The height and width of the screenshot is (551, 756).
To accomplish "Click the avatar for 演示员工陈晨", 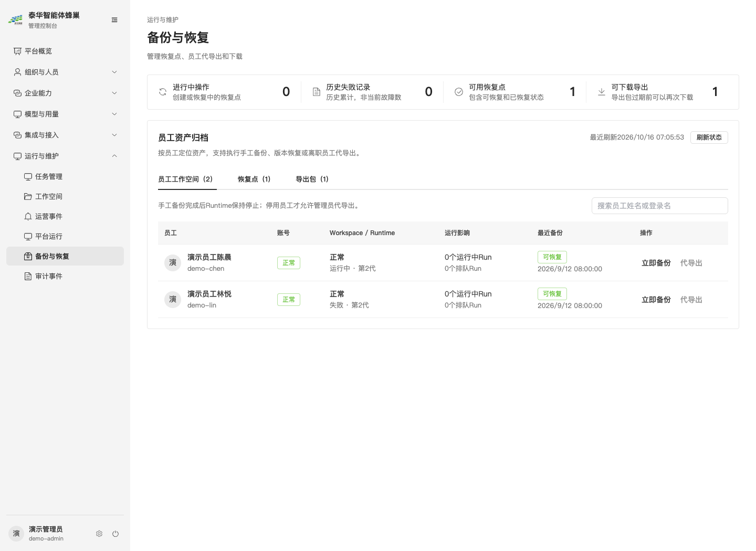I will 173,263.
